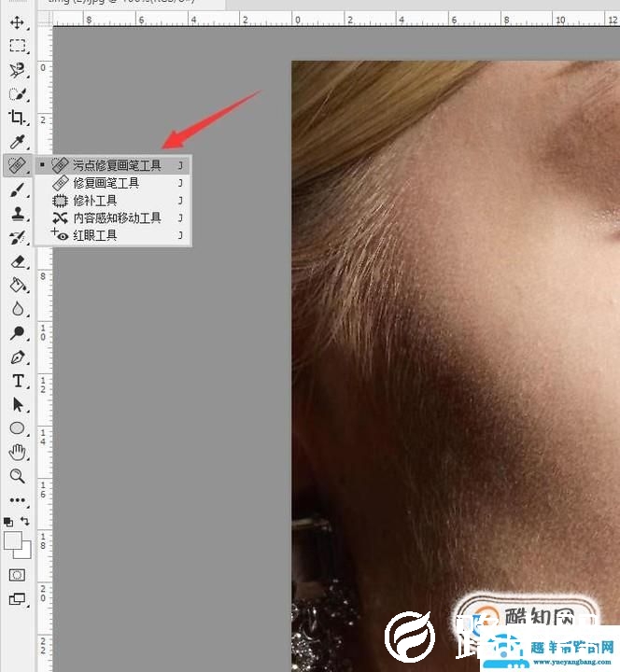Choose 修补工具 from flyout
Screen dimensions: 620x672
point(112,201)
